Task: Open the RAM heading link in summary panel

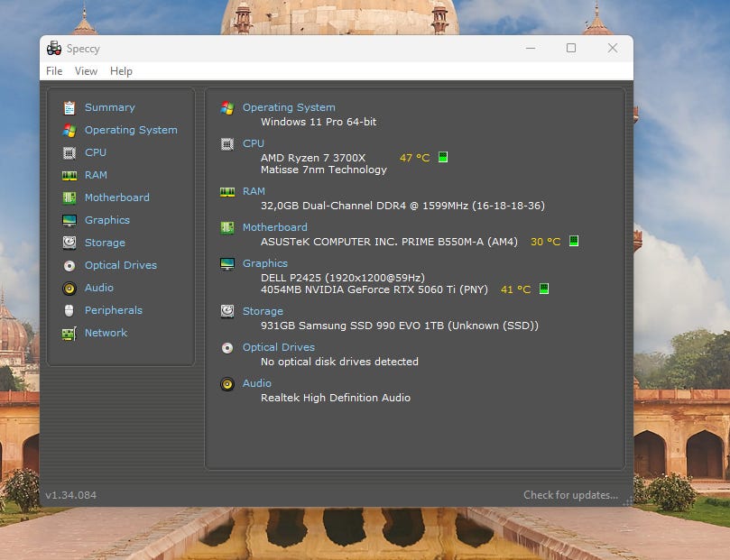Action: point(254,191)
